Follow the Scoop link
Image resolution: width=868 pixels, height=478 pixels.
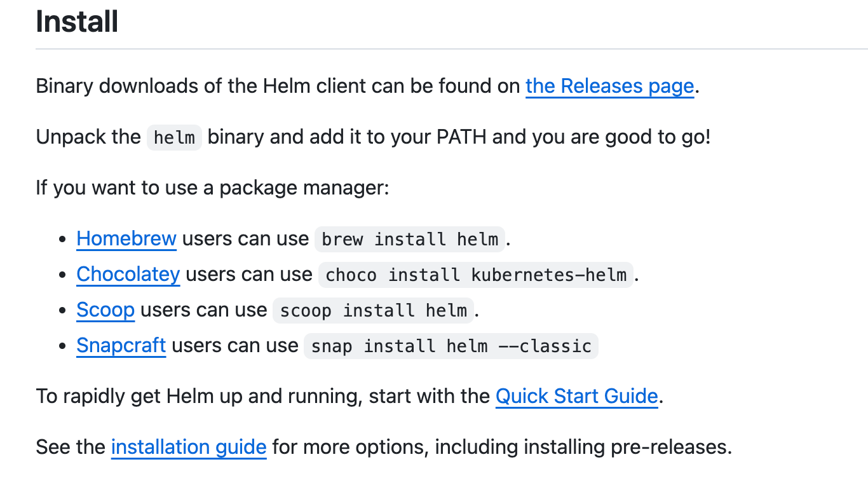[x=105, y=310]
